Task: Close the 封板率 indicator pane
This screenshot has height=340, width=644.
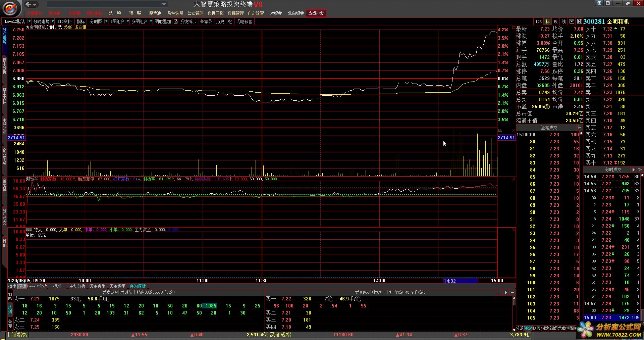Action: click(513, 179)
